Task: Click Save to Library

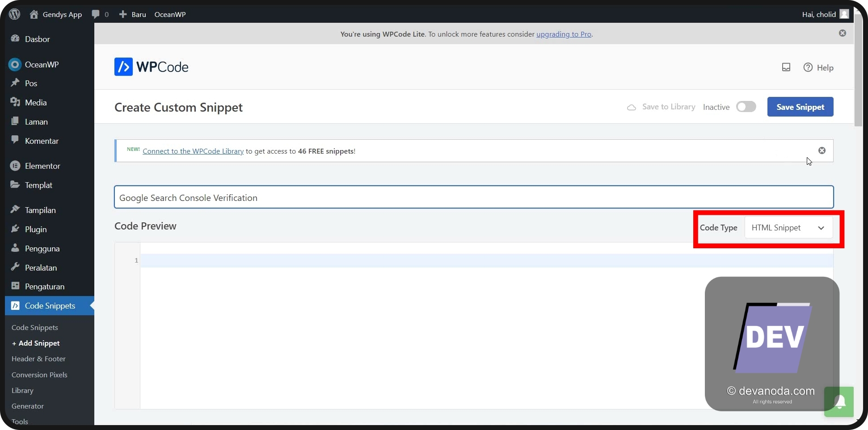Action: 661,107
